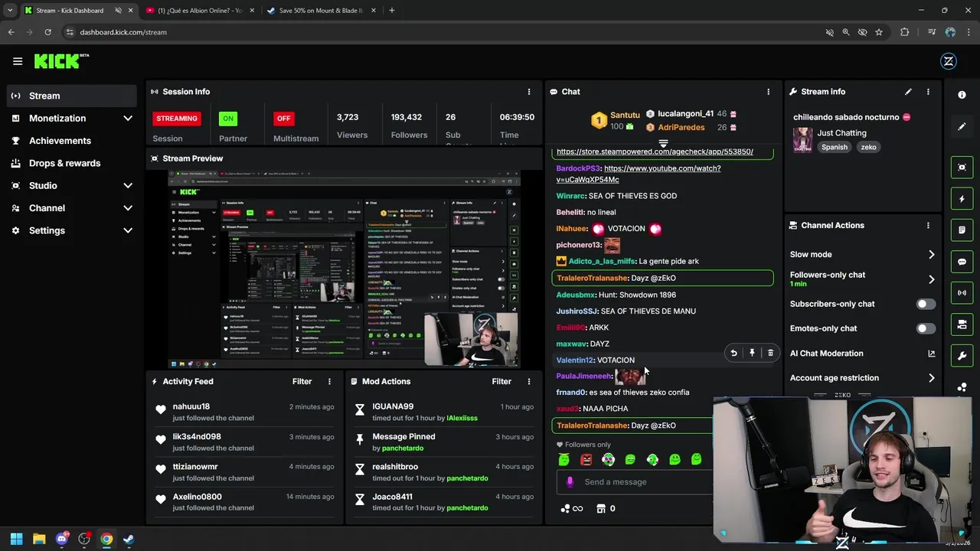Viewport: 980px width, 551px height.
Task: Click the purple microphone icon in chat input
Action: [x=570, y=482]
